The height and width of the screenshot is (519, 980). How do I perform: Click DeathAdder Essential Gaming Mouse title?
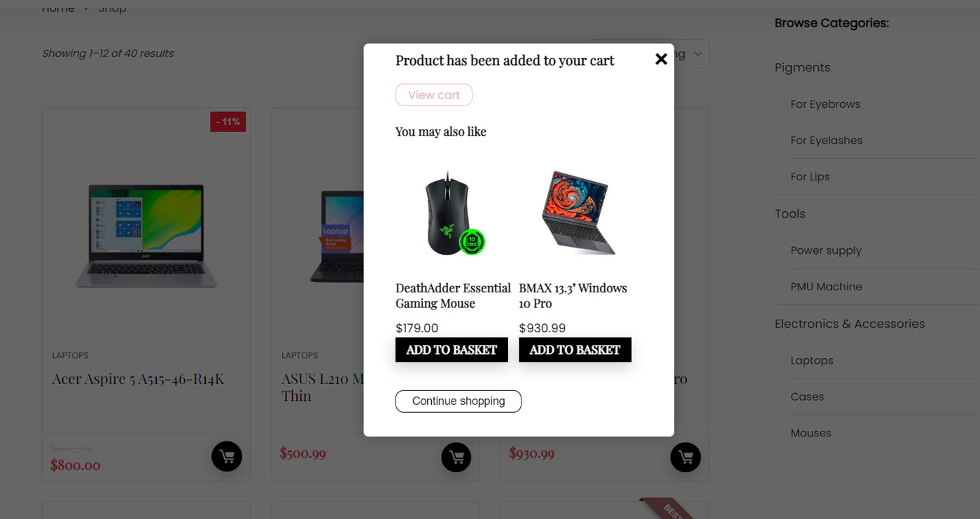[453, 296]
